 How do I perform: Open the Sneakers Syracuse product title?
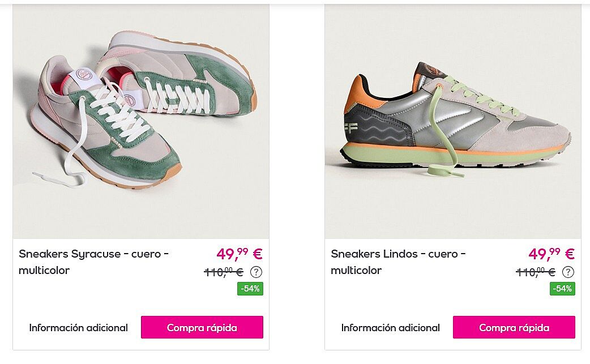point(93,262)
